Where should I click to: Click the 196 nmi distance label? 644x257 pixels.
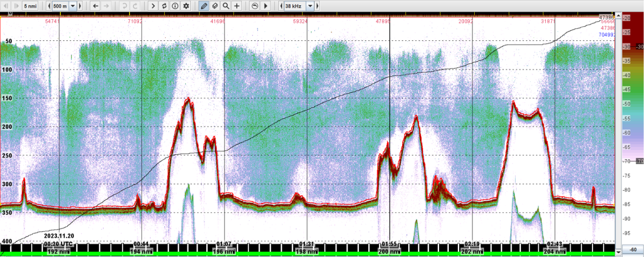(x=224, y=251)
